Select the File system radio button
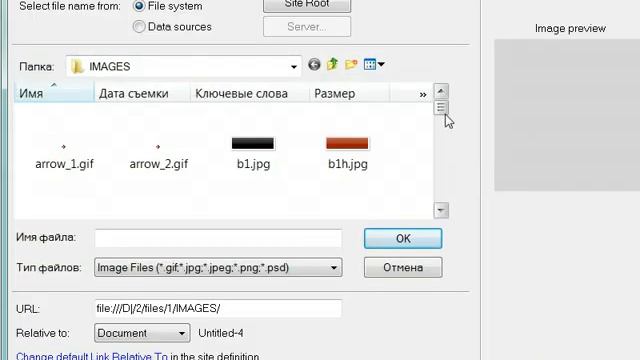640x360 pixels. (x=139, y=5)
